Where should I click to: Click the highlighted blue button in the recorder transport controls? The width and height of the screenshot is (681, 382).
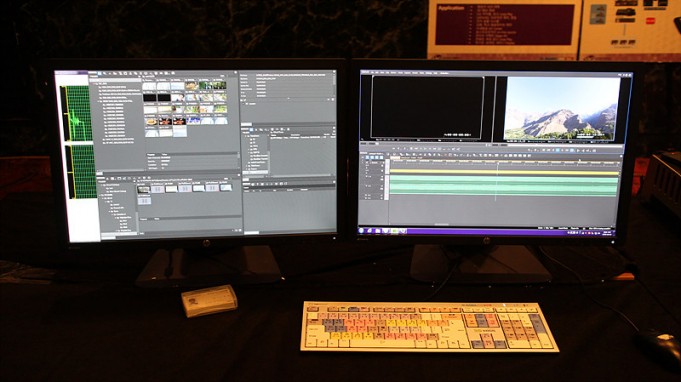click(559, 150)
